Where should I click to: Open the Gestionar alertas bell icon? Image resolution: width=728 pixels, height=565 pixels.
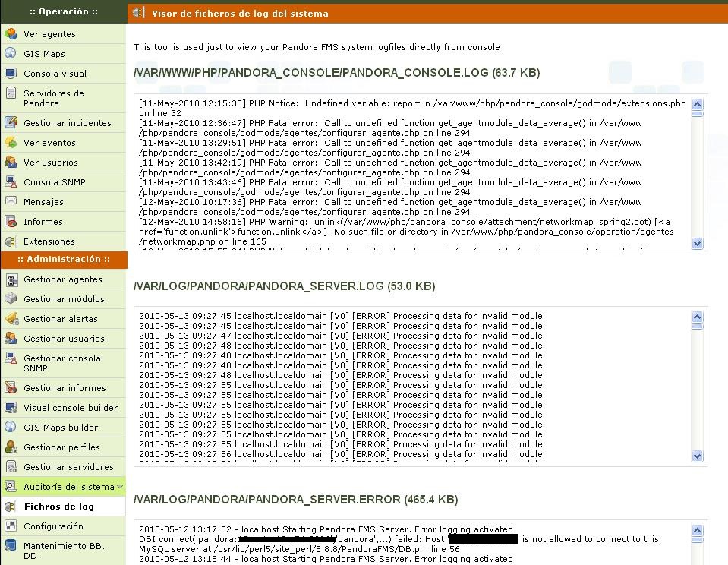pos(11,319)
